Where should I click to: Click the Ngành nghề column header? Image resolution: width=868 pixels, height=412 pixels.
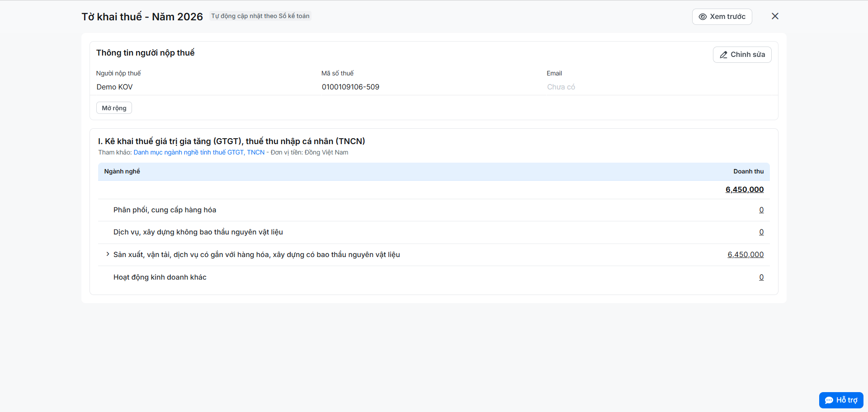click(x=122, y=171)
